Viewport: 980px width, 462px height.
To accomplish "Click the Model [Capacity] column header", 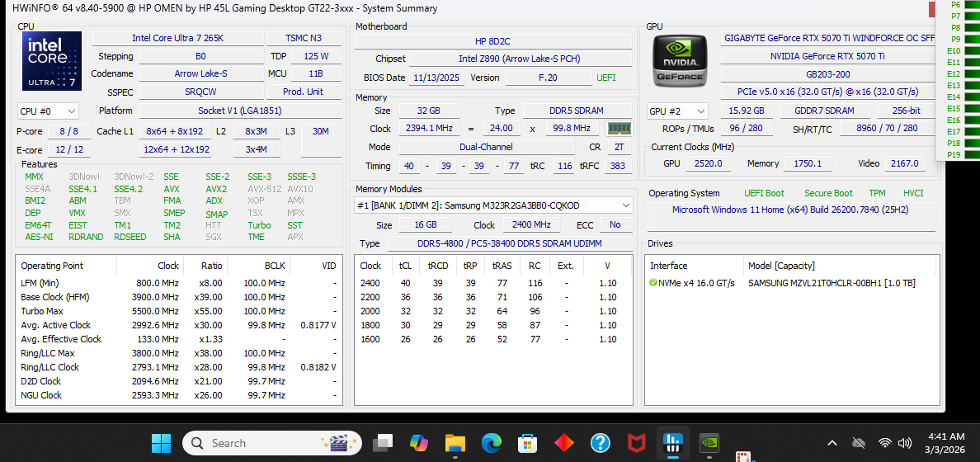I will [841, 266].
